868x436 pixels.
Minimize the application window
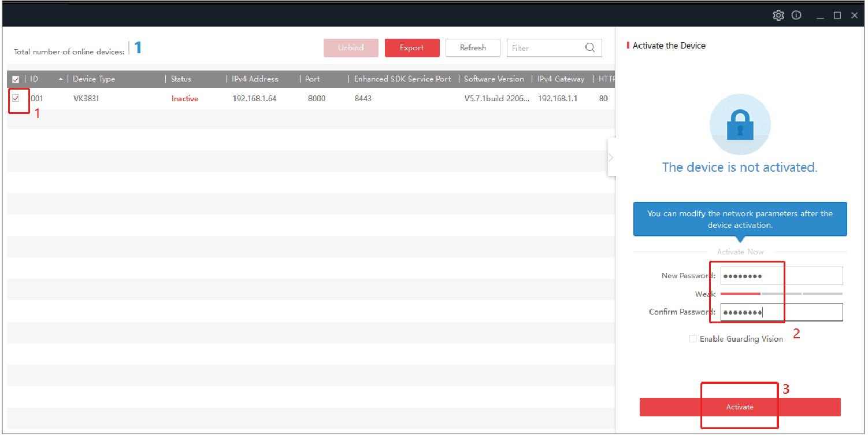click(820, 16)
